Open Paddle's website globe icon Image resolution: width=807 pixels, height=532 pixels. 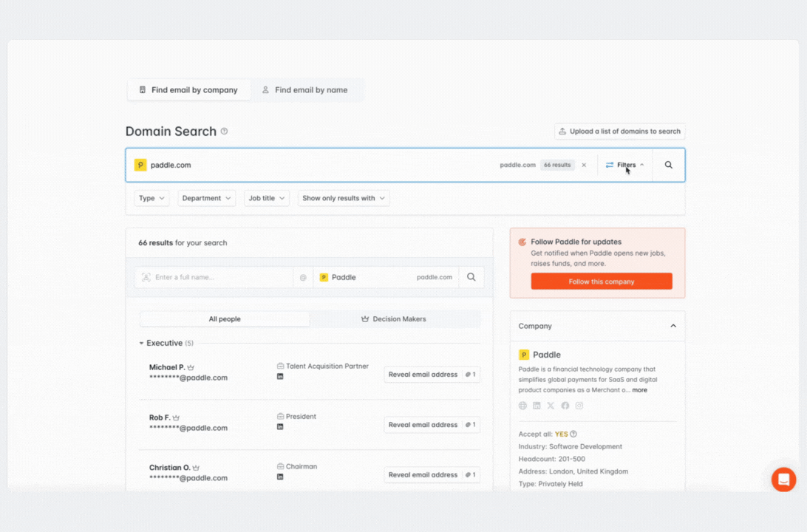[x=522, y=406]
